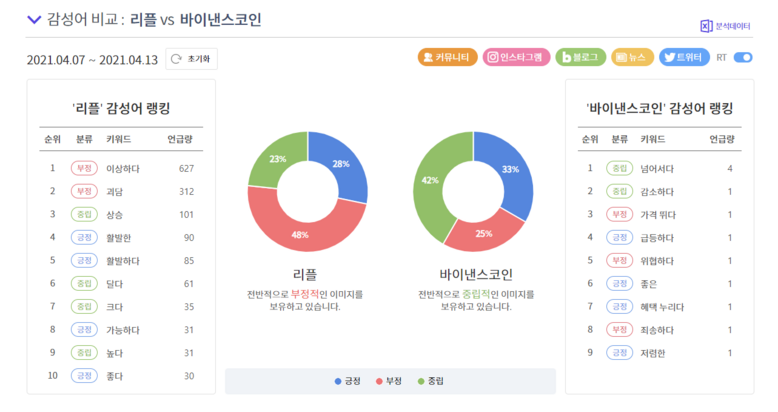Click the 33% slice of 바이낸스코인 chart
The image size is (778, 412).
pos(510,169)
